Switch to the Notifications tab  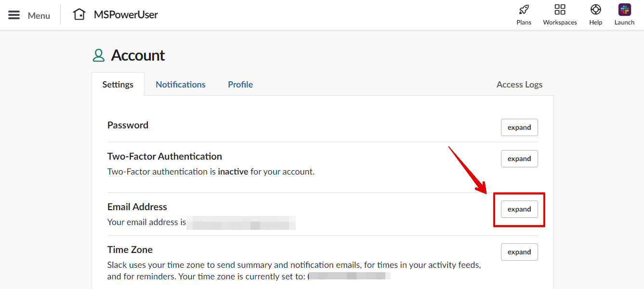[x=181, y=85]
